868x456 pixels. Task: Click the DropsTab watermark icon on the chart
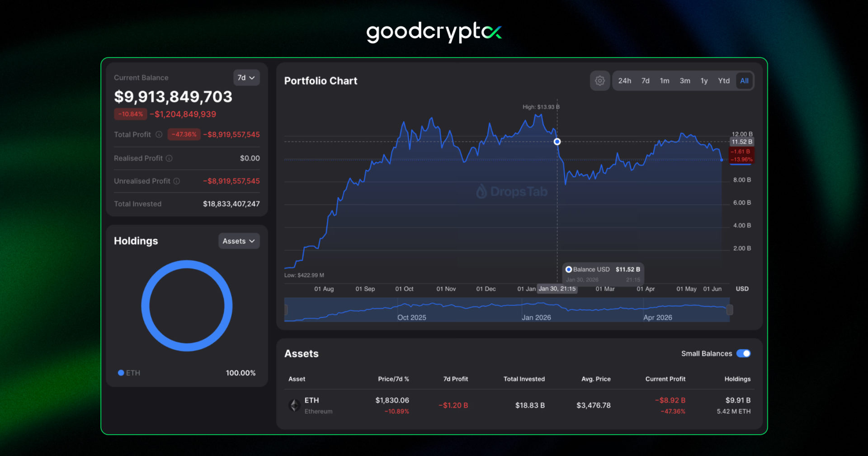[481, 191]
